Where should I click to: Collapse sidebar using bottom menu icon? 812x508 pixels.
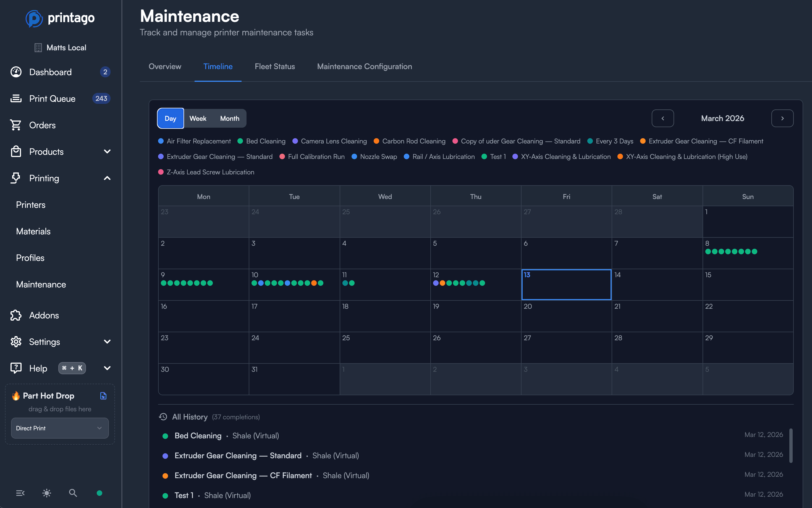pyautogui.click(x=20, y=493)
